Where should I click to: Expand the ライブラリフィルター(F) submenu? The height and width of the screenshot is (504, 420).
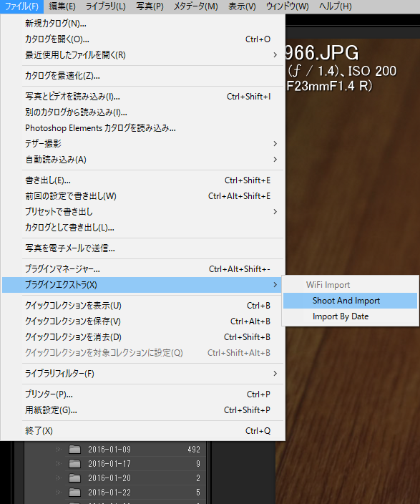[x=142, y=374]
